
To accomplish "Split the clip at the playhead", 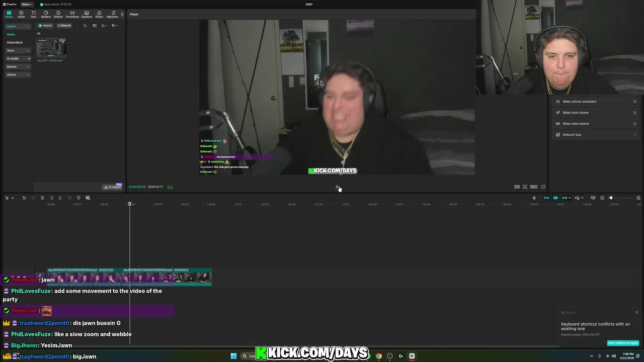I will (x=42, y=198).
